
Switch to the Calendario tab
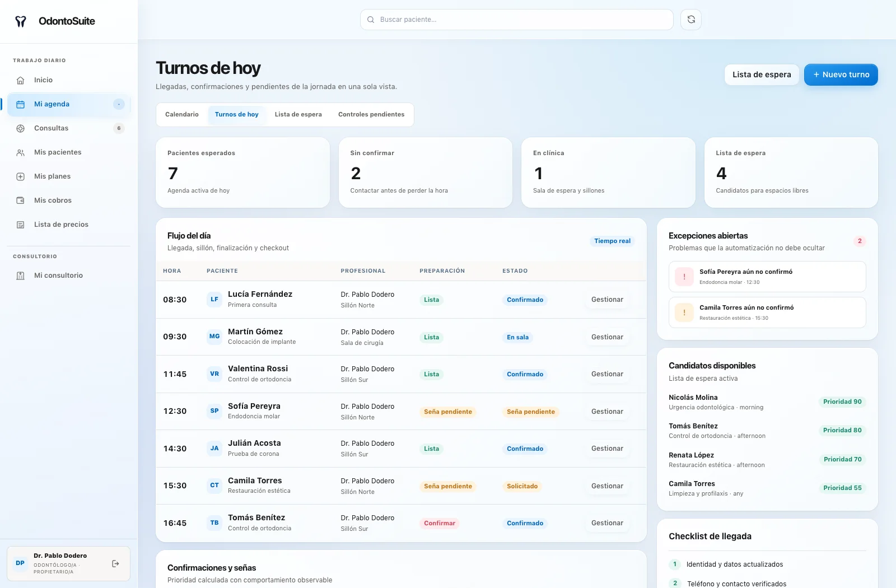pyautogui.click(x=182, y=114)
